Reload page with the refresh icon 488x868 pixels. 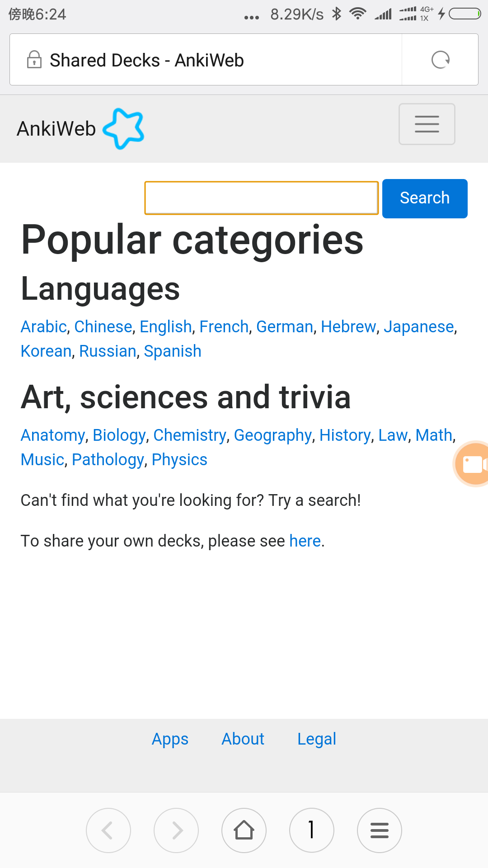click(441, 60)
